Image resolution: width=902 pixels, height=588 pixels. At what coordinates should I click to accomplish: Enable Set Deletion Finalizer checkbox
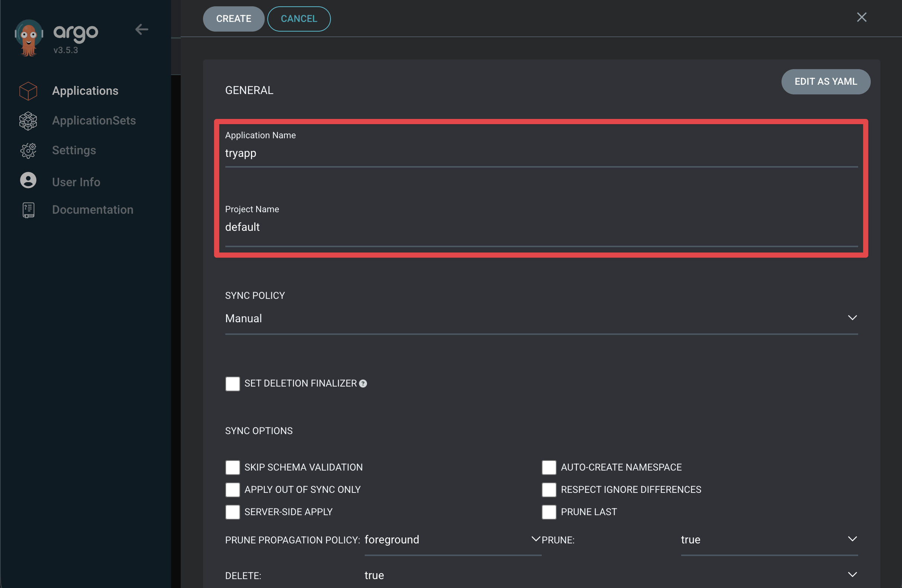[x=232, y=384]
